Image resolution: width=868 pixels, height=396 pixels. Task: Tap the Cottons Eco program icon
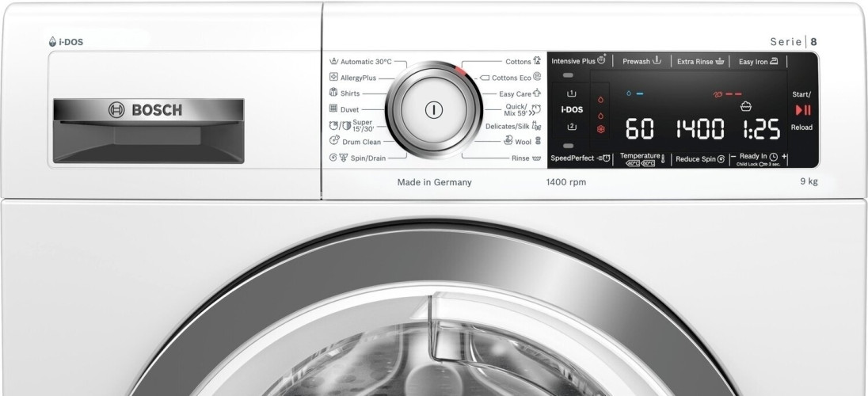(537, 77)
